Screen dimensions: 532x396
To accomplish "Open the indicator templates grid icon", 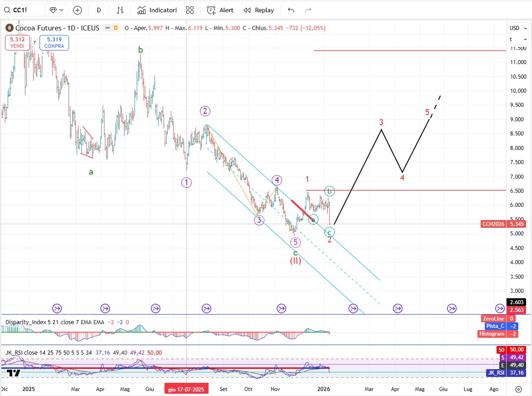I will point(190,10).
